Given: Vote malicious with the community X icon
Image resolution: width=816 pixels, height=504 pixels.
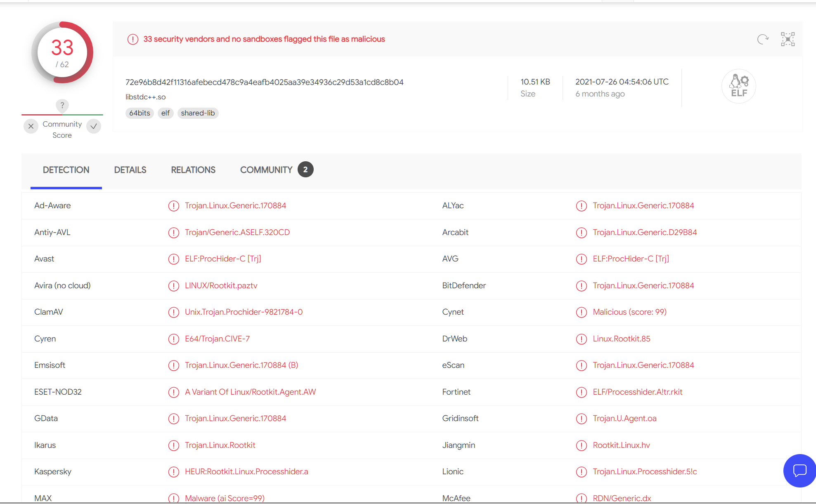Looking at the screenshot, I should coord(31,126).
